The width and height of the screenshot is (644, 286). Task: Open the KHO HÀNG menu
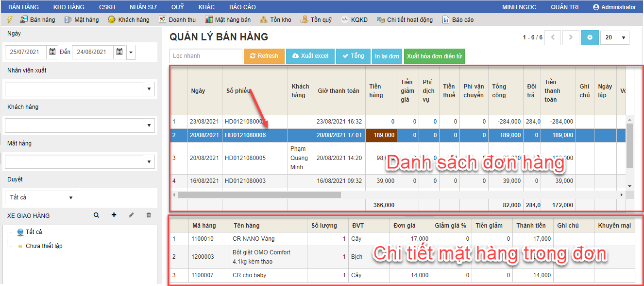(68, 7)
